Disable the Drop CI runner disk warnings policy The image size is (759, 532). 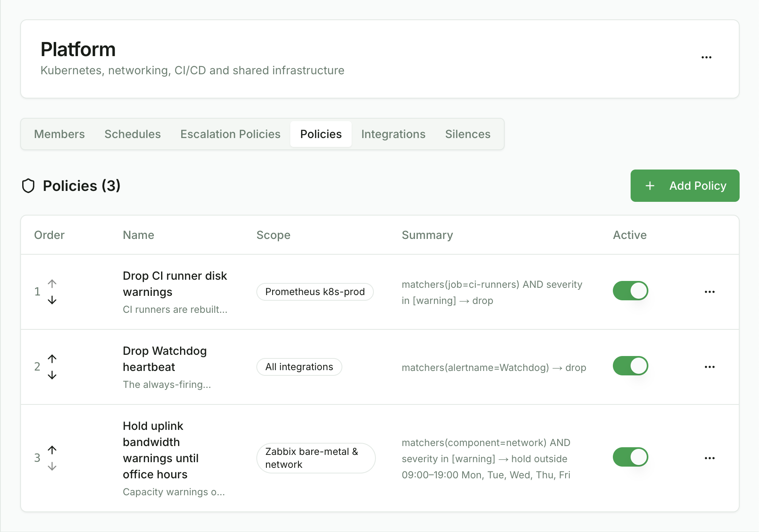[630, 291]
